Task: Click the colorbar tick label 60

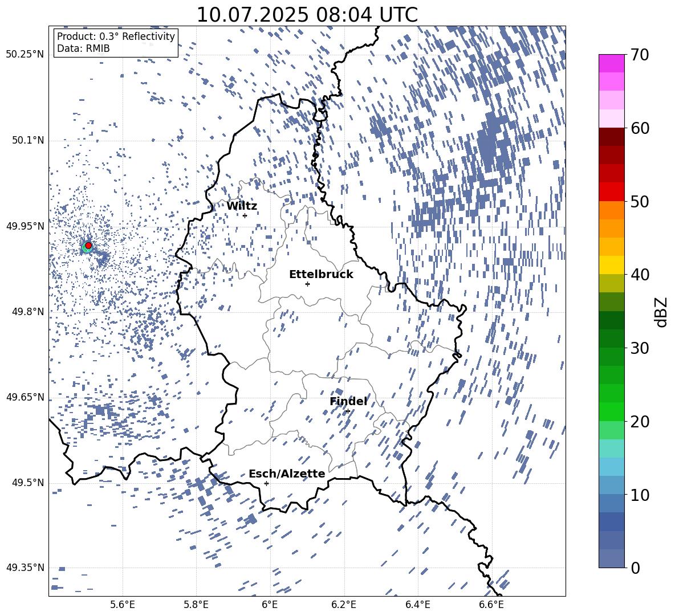Action: pos(640,128)
